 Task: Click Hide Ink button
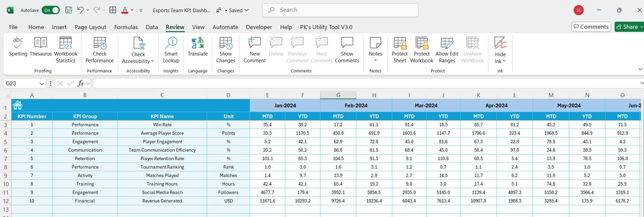tap(500, 50)
